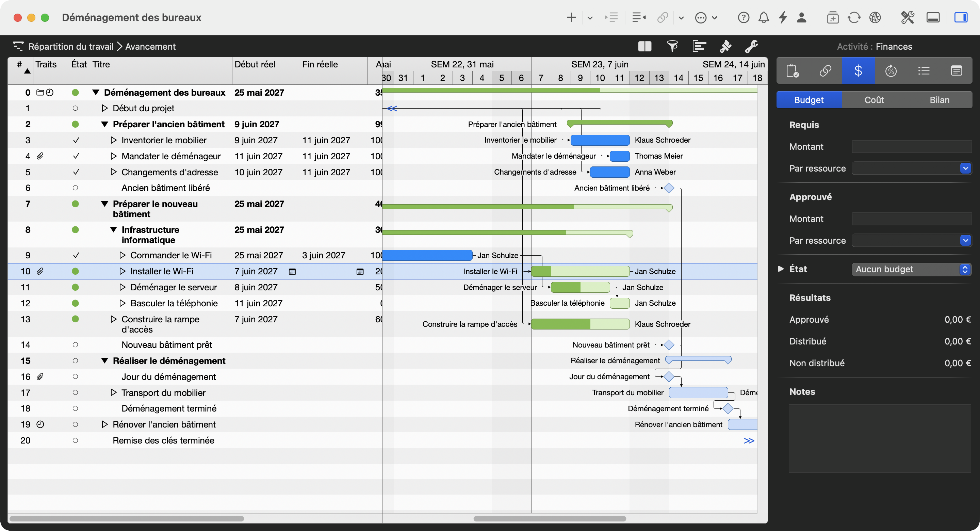
Task: Open the Finances dollar inspector tab
Action: [x=858, y=71]
